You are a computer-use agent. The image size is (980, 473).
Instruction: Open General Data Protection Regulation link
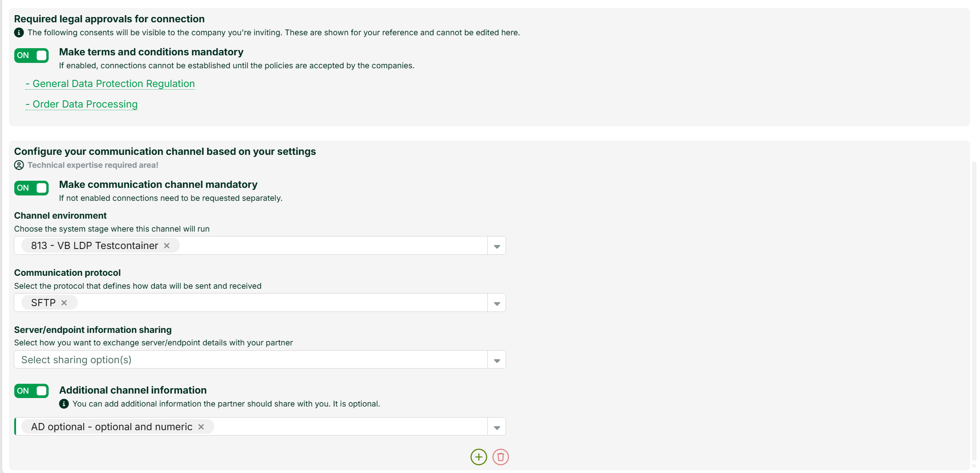110,84
